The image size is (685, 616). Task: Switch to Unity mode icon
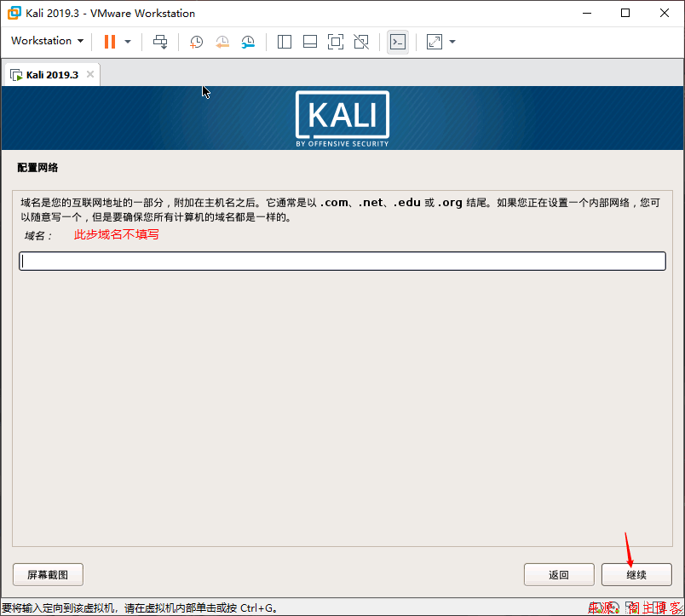[x=361, y=42]
